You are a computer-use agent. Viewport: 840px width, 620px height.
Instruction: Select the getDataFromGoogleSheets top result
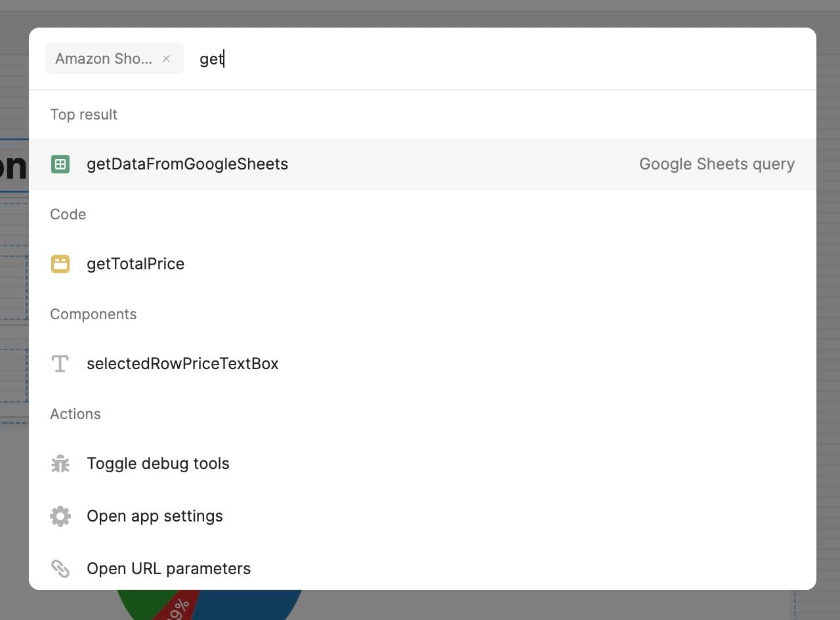[x=187, y=164]
